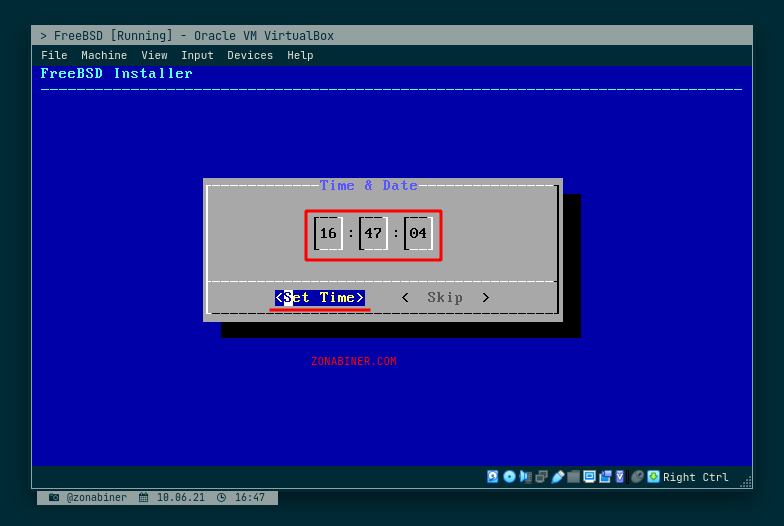The height and width of the screenshot is (526, 784).
Task: Click the clock icon beside 16:47
Action: click(222, 498)
